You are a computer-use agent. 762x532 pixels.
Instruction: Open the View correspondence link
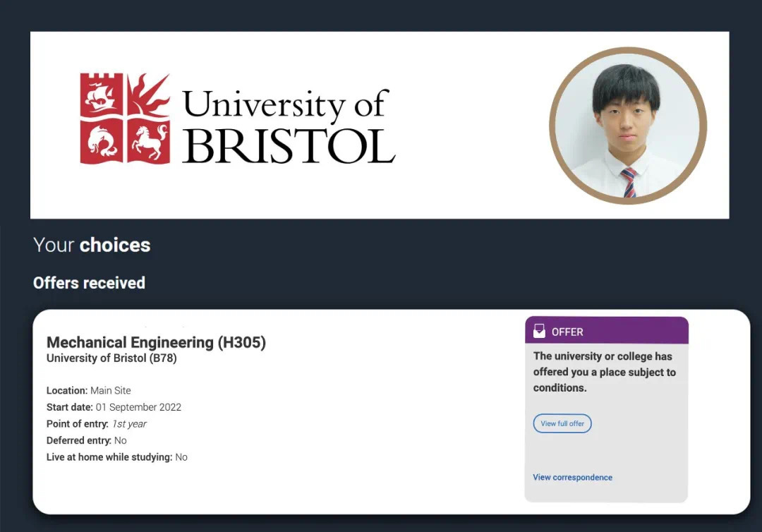(572, 477)
